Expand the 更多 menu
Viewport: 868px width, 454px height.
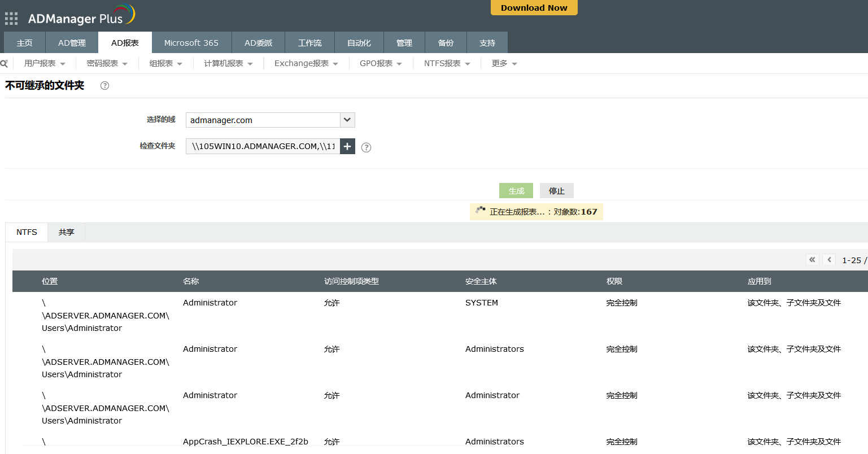504,64
